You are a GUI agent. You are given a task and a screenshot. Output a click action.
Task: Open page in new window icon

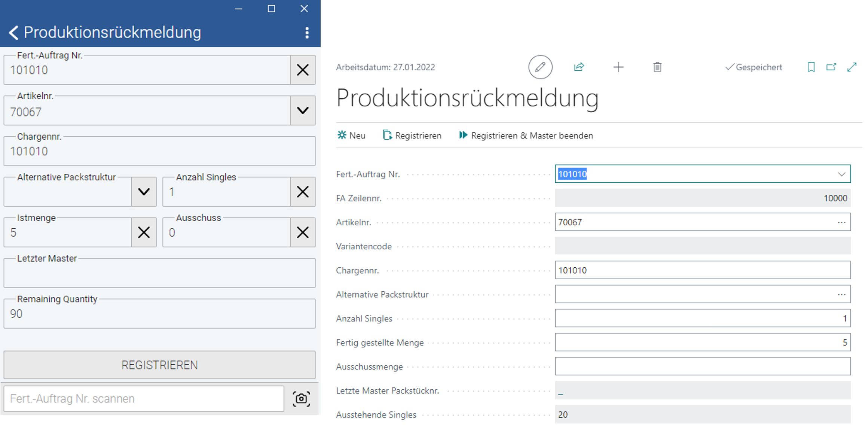point(831,67)
